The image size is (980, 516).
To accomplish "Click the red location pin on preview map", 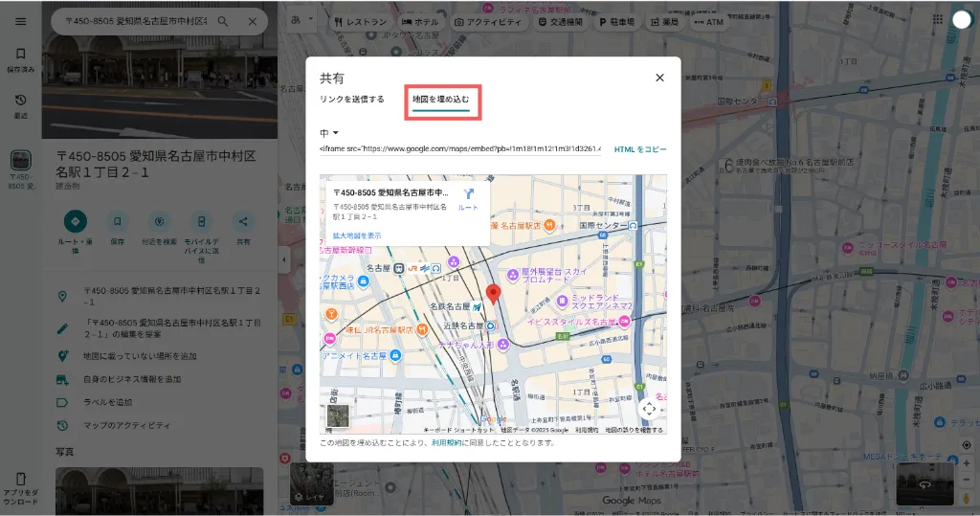I will pyautogui.click(x=494, y=294).
